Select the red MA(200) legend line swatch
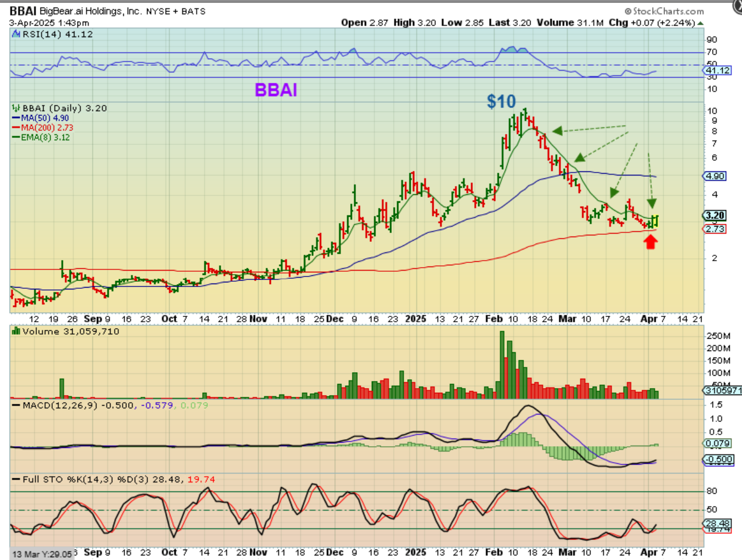Image resolution: width=742 pixels, height=560 pixels. click(16, 127)
